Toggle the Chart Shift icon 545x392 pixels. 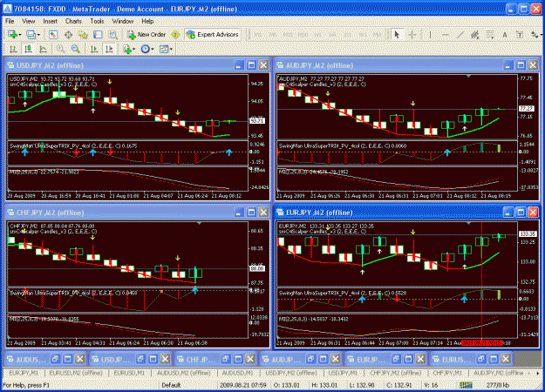click(110, 49)
